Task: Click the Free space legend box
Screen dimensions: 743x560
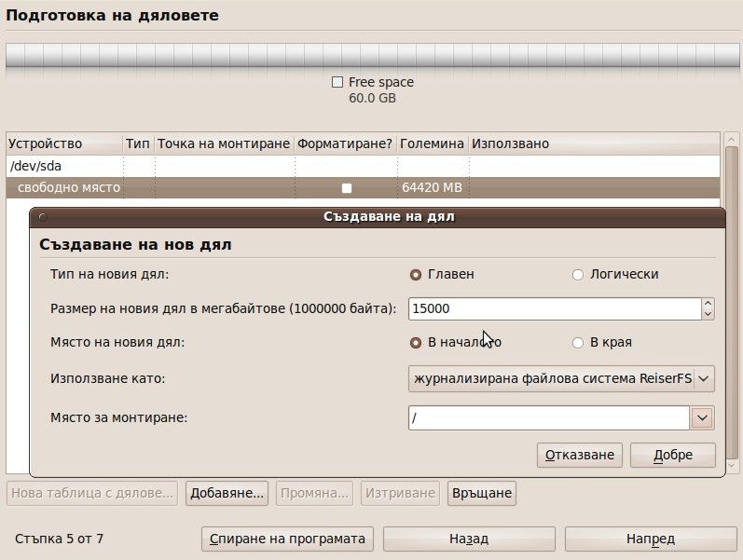Action: (337, 82)
